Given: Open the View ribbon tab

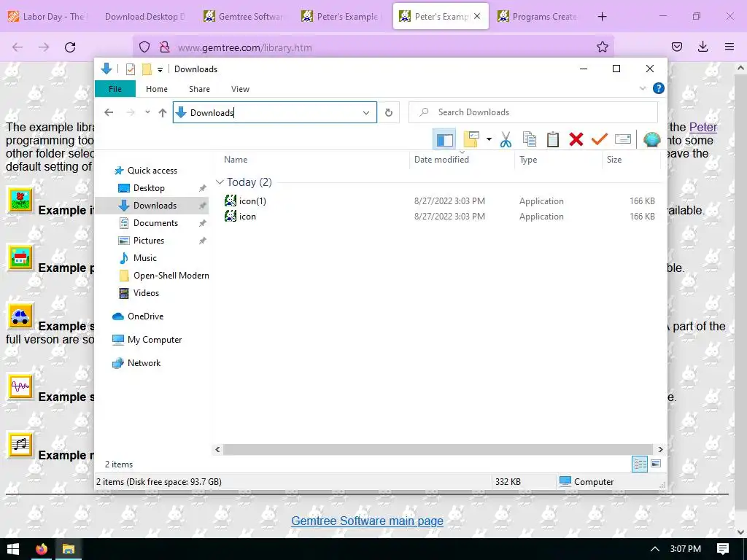Looking at the screenshot, I should click(x=240, y=89).
